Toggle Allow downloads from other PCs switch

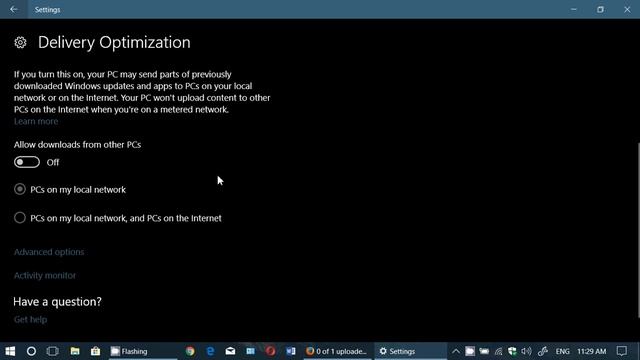[x=27, y=162]
